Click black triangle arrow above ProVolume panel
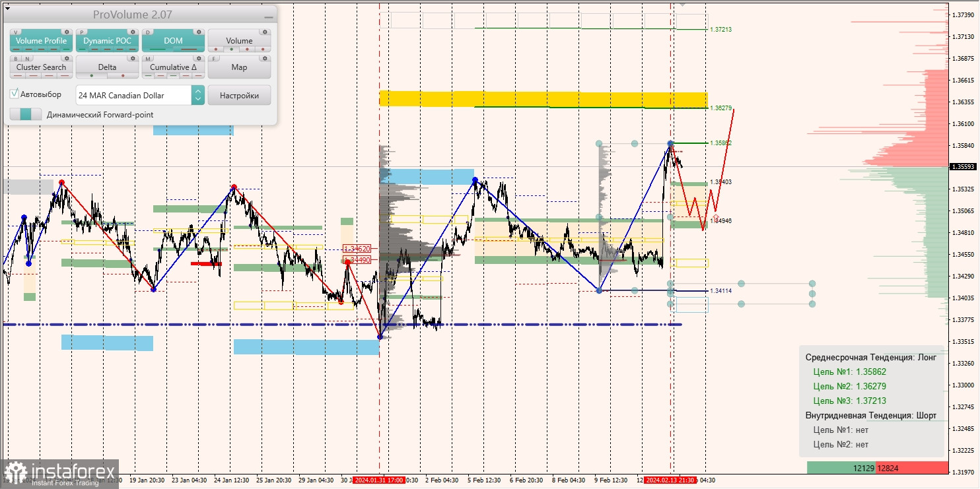Image resolution: width=980 pixels, height=489 pixels. (7, 9)
